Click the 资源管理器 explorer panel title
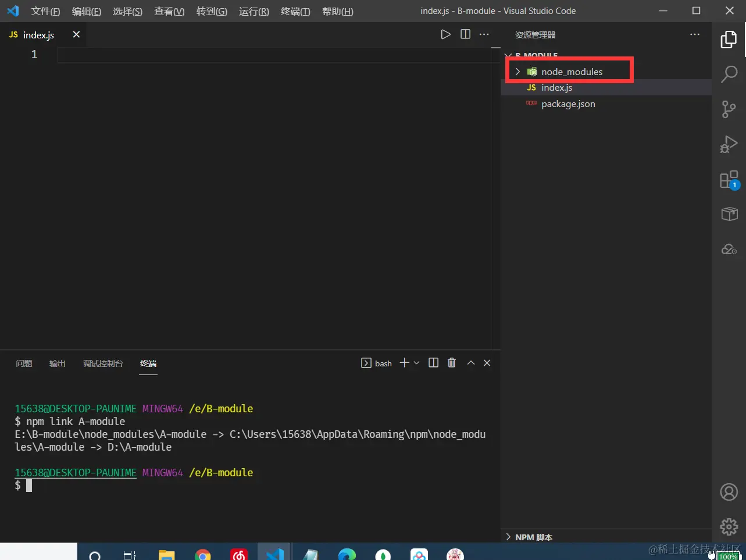Viewport: 746px width, 560px height. (535, 35)
